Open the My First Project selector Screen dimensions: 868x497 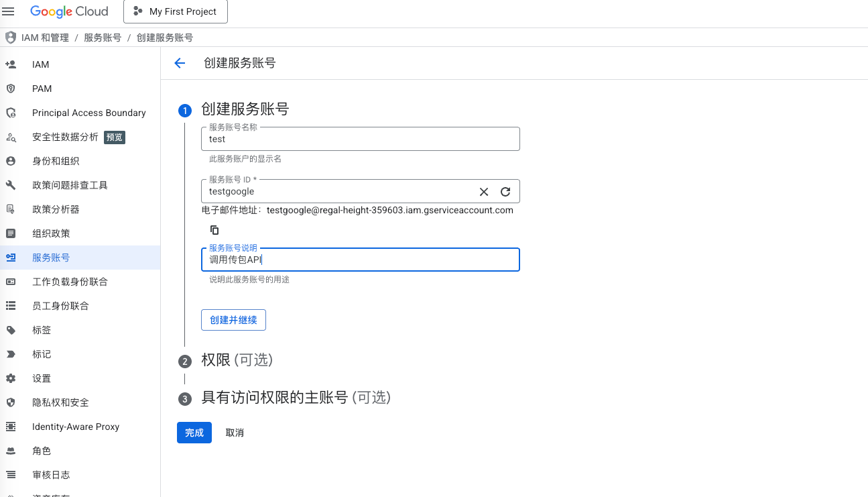pyautogui.click(x=176, y=11)
